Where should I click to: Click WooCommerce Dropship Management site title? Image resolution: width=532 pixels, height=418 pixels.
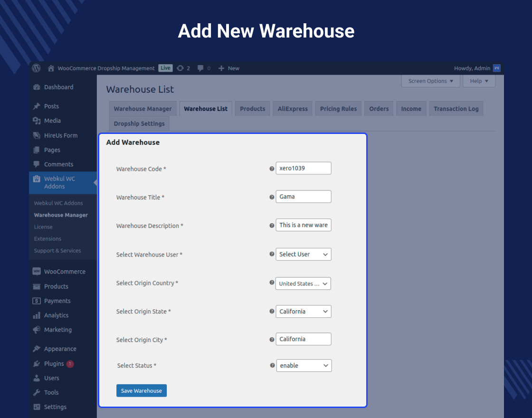coord(106,68)
